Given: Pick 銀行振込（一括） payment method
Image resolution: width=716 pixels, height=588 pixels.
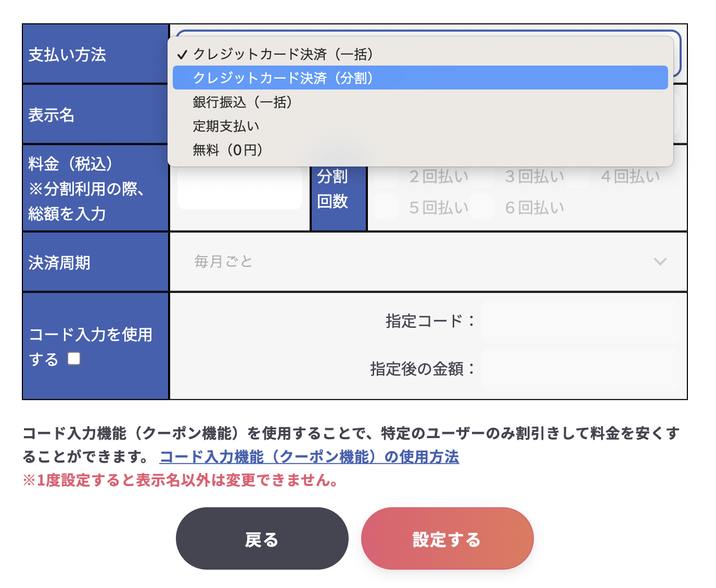Looking at the screenshot, I should 242,102.
